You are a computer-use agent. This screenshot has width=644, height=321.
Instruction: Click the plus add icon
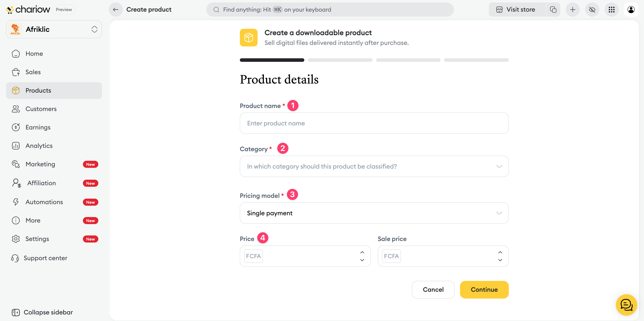[573, 10]
